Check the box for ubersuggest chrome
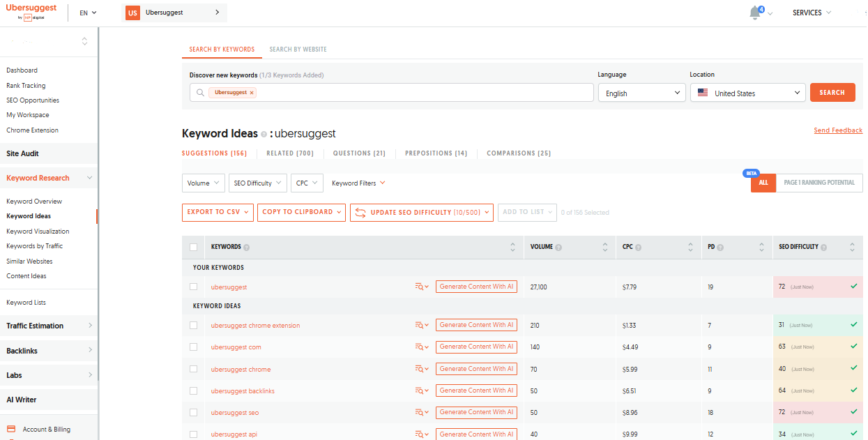The width and height of the screenshot is (868, 440). coord(193,369)
